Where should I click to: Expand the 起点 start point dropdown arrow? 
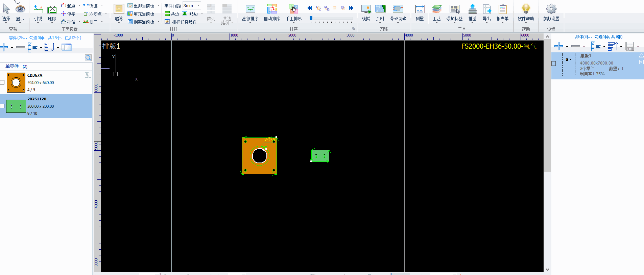79,5
